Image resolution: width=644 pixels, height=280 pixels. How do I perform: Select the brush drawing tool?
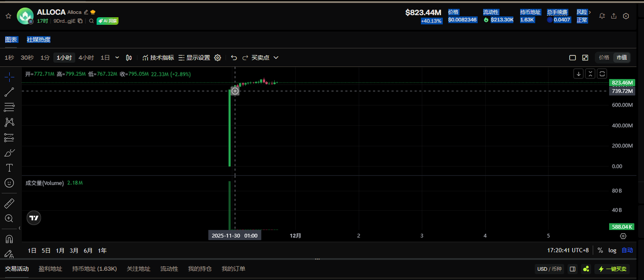(9, 153)
